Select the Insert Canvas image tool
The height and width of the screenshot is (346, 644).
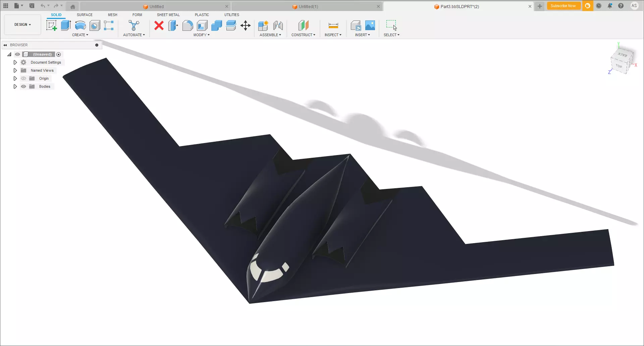(370, 25)
